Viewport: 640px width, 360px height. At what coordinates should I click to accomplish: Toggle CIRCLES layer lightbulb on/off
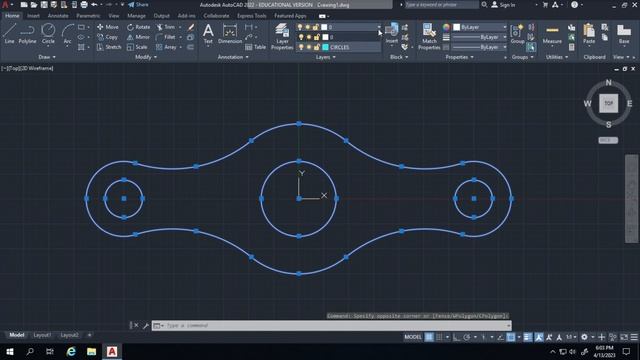coord(301,47)
